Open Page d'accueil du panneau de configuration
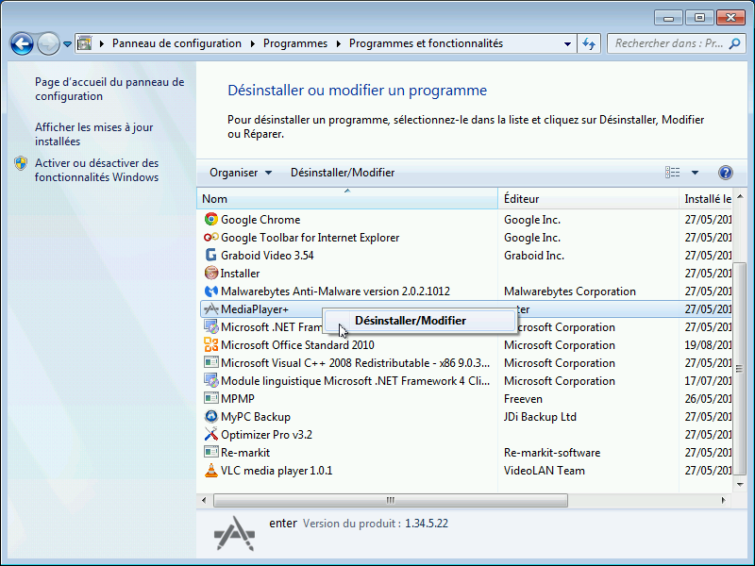 [109, 89]
